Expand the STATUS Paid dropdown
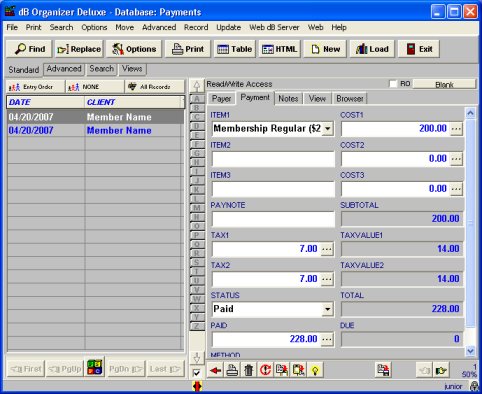This screenshot has height=394, width=482. (x=328, y=309)
